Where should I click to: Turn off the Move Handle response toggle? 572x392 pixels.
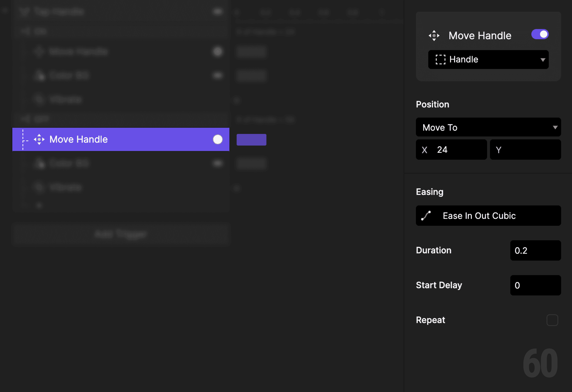540,34
